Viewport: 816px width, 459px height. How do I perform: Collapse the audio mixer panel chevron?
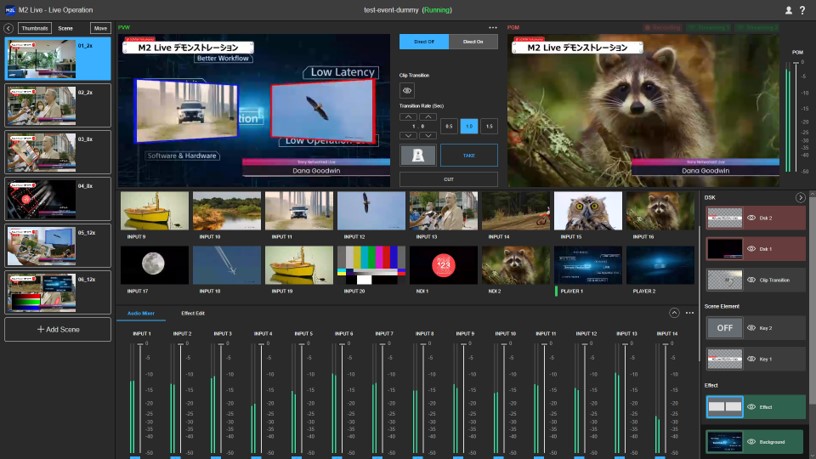coord(674,313)
